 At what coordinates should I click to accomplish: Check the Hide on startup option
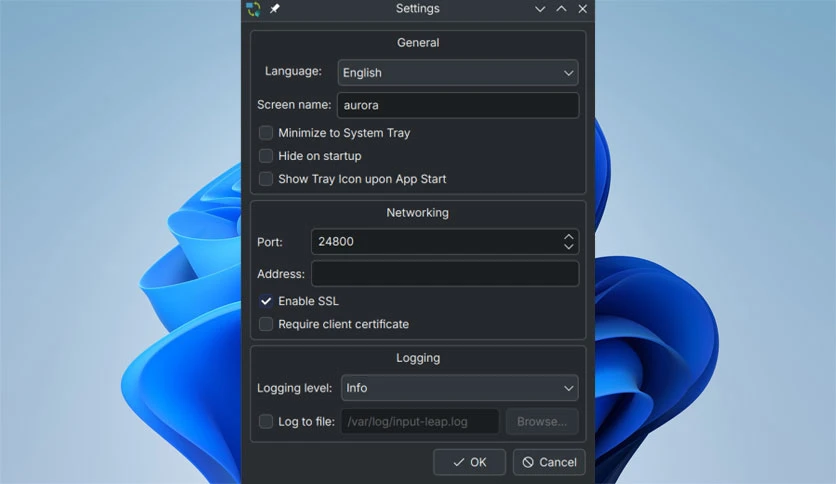click(266, 156)
